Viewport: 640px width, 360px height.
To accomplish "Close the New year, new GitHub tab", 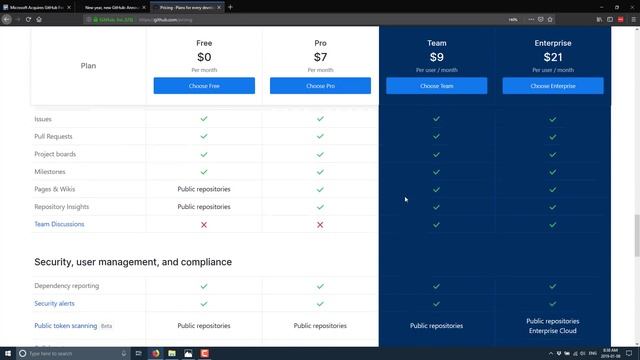I will [x=144, y=7].
